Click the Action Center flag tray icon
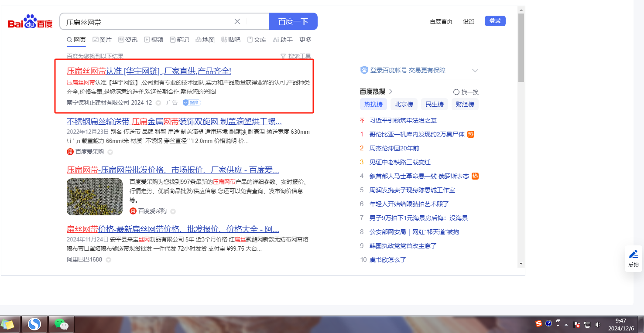This screenshot has height=333, width=644. click(x=577, y=325)
